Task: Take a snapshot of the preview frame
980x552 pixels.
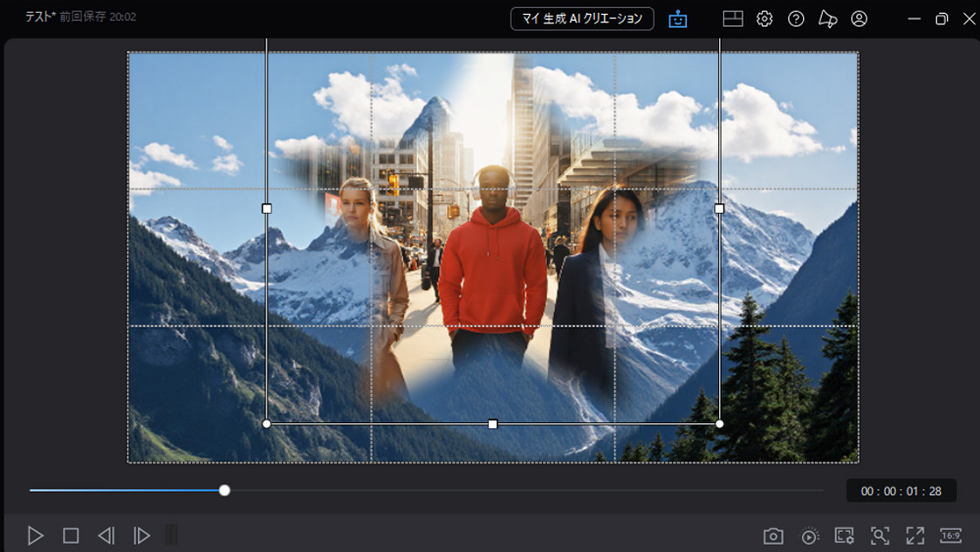Action: (774, 535)
